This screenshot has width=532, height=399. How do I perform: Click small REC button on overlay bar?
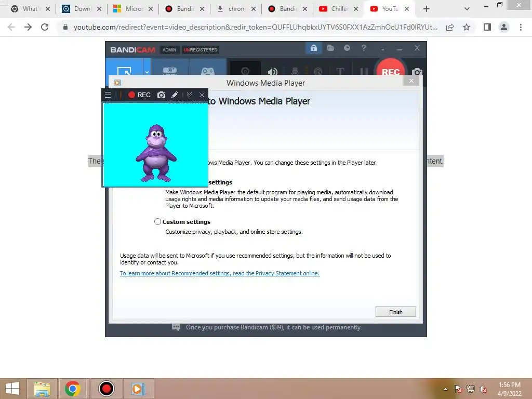[139, 95]
